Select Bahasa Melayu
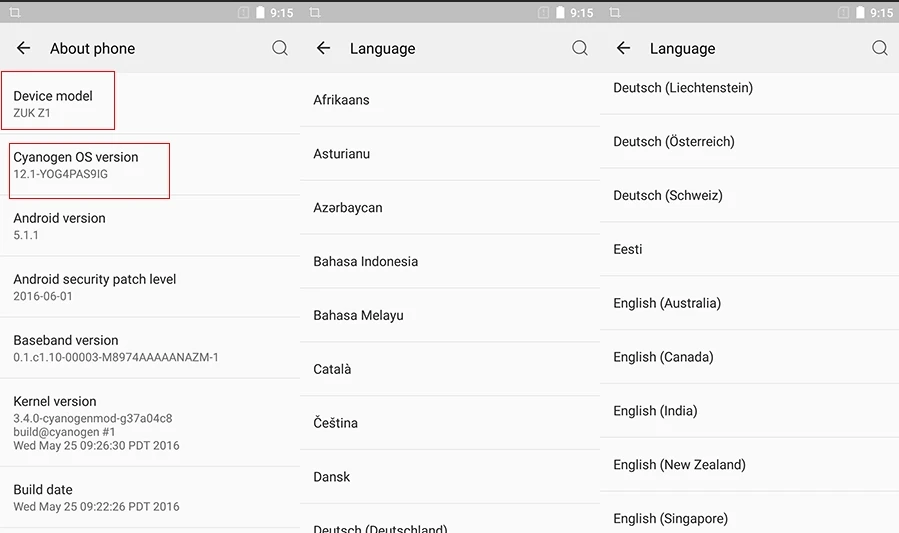 point(450,315)
